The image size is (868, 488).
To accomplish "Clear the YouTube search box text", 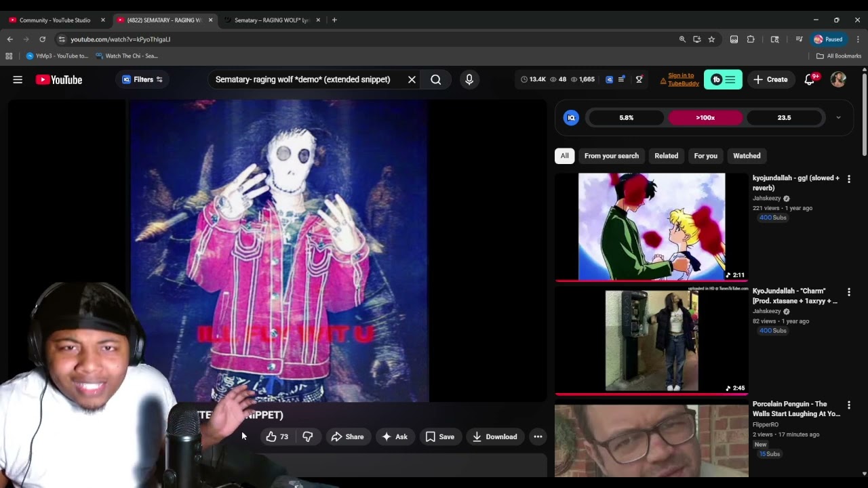I will point(412,79).
